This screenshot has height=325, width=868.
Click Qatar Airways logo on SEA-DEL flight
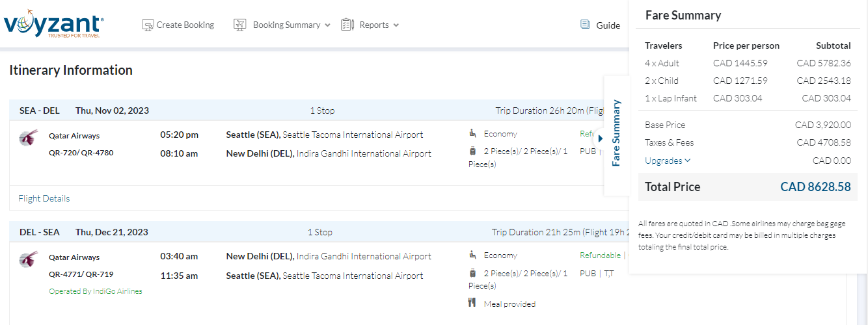(28, 137)
